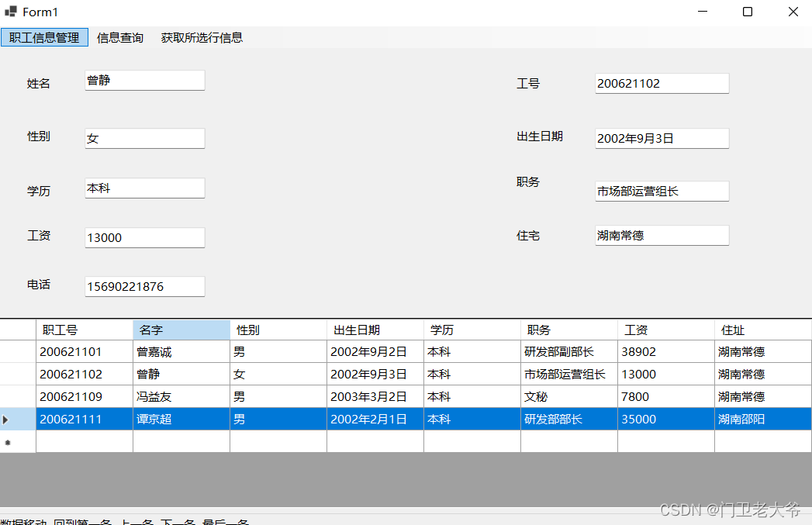Click the name cell 曾嘉诚
Image resolution: width=812 pixels, height=525 pixels.
[181, 351]
